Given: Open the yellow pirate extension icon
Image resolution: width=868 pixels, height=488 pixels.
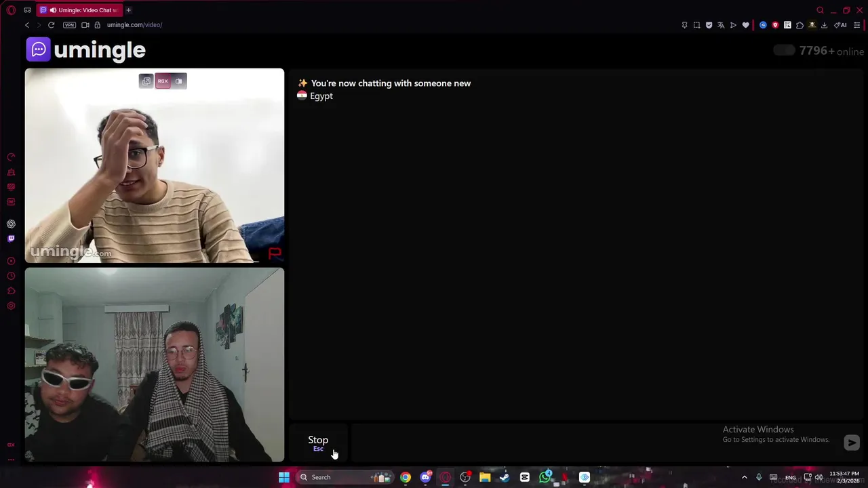Looking at the screenshot, I should tap(812, 25).
